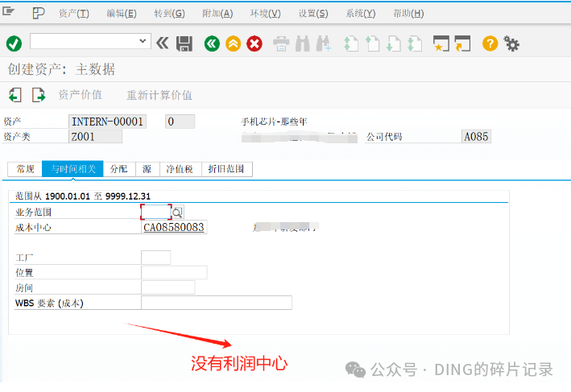
Task: Generate a shortcut icon
Action: pos(462,43)
